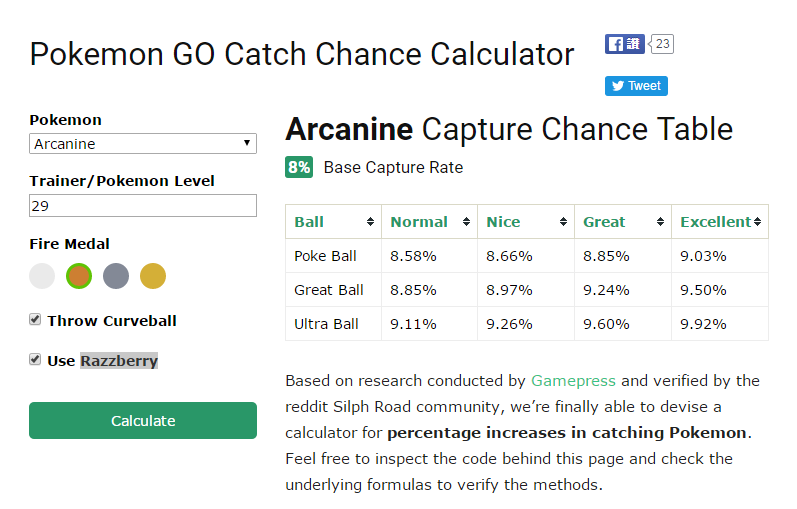
Task: Sort table by Excellent throw column
Action: [x=719, y=222]
